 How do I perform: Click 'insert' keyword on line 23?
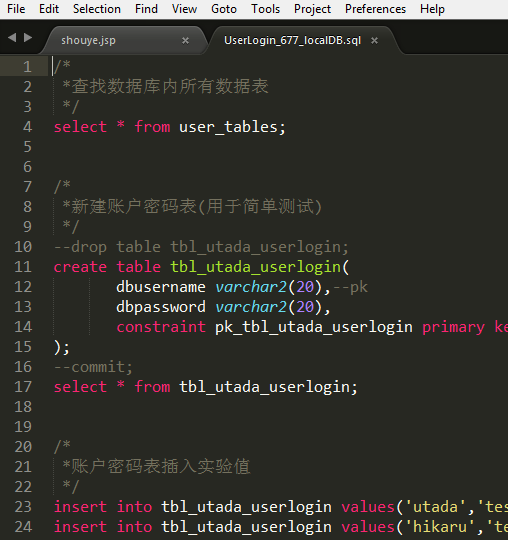coord(80,507)
